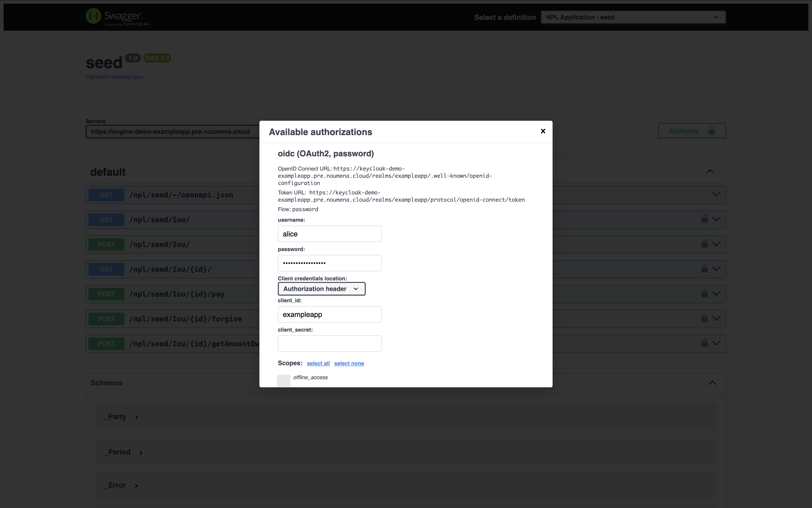Open the Select a definition dropdown
Screen dimensions: 812x508
point(633,17)
